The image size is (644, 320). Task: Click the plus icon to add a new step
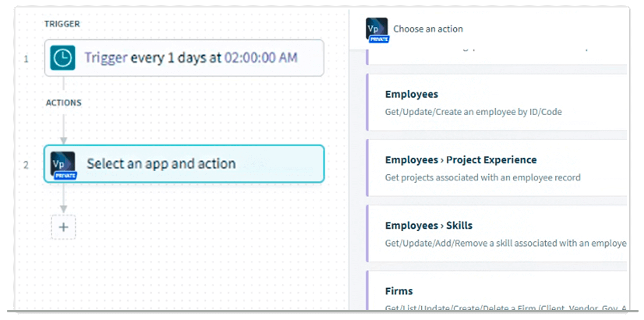click(x=63, y=227)
